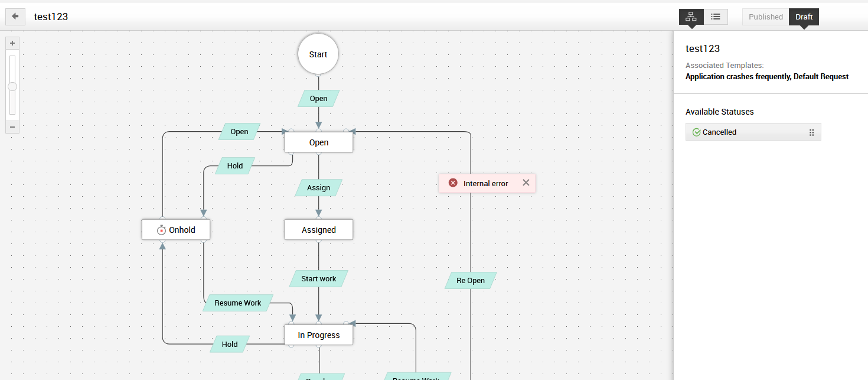Select the Onhold status node
Image resolution: width=868 pixels, height=380 pixels.
[176, 230]
